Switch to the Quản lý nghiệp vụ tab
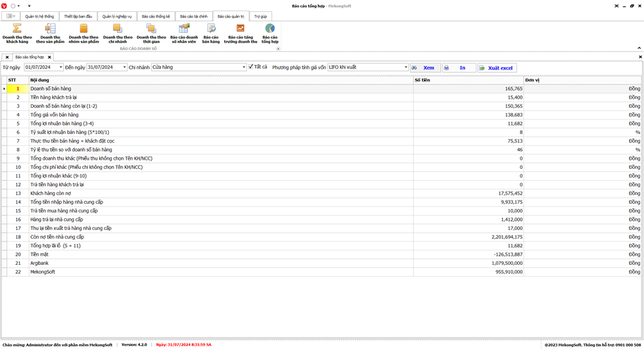 117,16
